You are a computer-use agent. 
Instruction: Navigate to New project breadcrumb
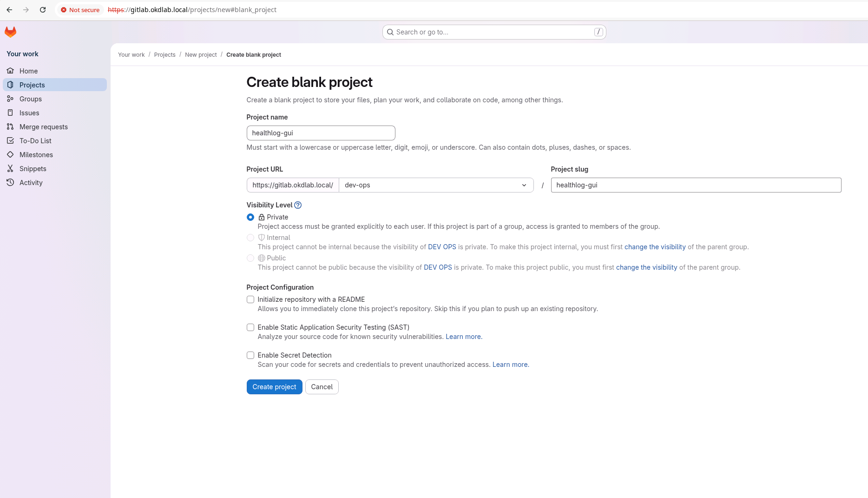pos(201,55)
